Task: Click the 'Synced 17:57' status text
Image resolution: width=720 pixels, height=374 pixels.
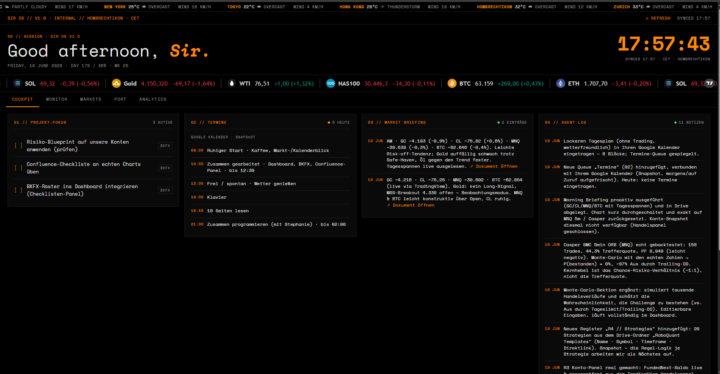Action: 693,18
